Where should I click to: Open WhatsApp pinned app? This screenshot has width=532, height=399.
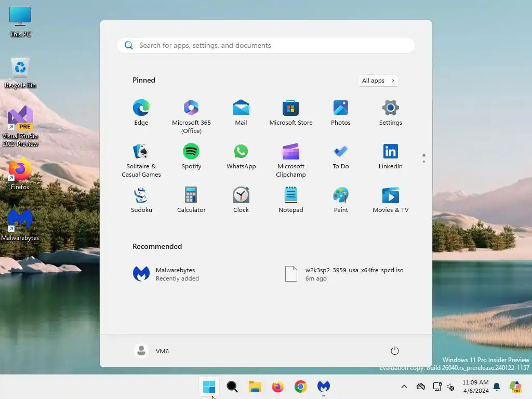coord(241,156)
